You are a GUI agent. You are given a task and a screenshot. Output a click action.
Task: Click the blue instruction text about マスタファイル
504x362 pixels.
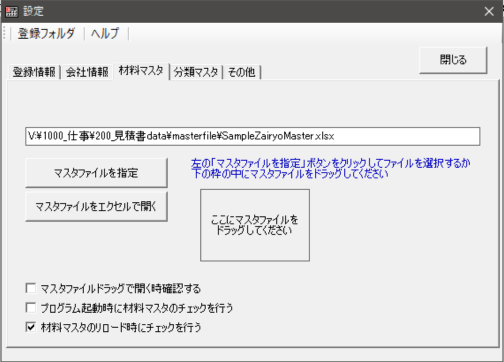coord(330,169)
